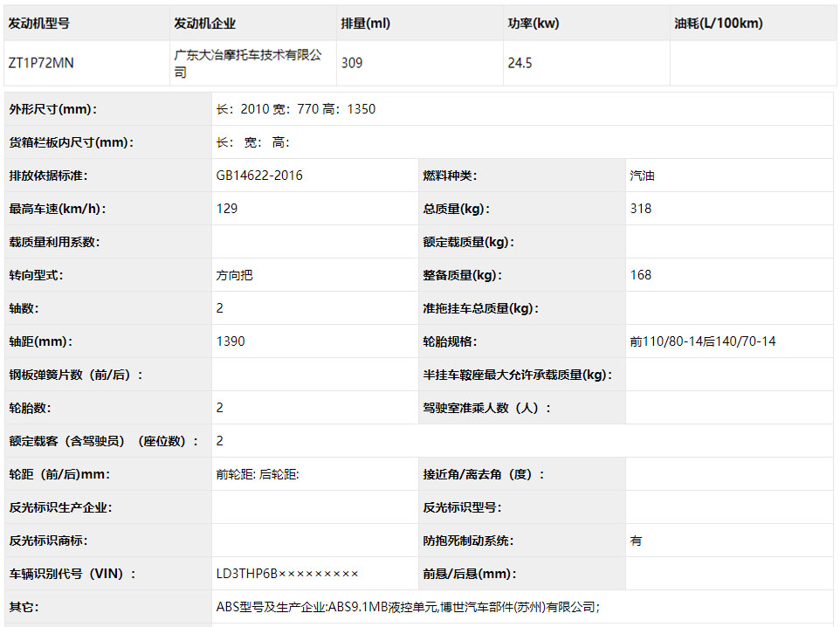Screen dimensions: 840x627
Task: Click the 发动机企业 column header
Action: click(204, 24)
